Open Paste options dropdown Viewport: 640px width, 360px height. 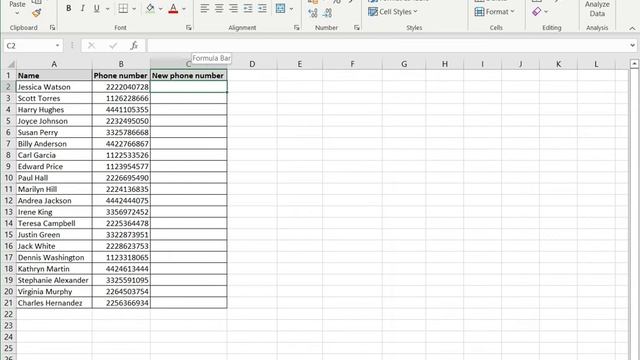point(17,13)
